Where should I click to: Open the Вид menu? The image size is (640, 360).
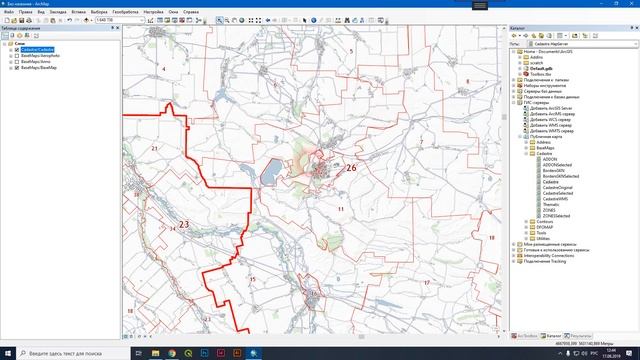41,12
